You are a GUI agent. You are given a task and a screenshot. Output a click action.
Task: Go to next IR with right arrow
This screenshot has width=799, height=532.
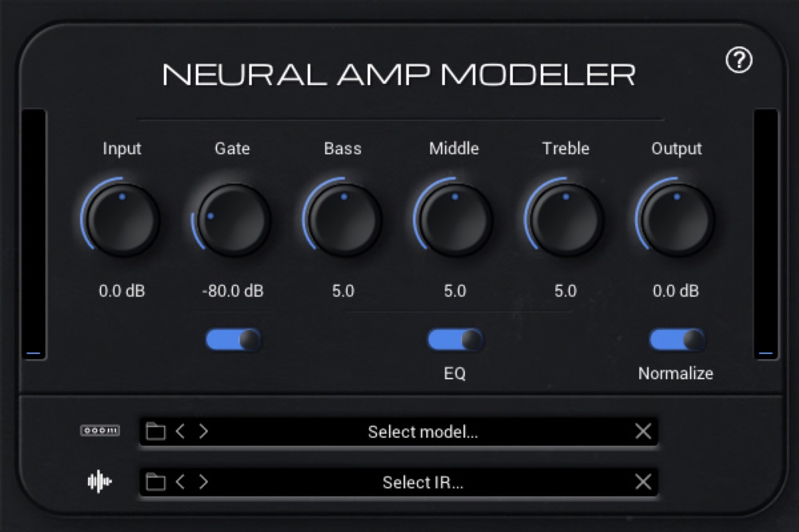click(x=203, y=482)
